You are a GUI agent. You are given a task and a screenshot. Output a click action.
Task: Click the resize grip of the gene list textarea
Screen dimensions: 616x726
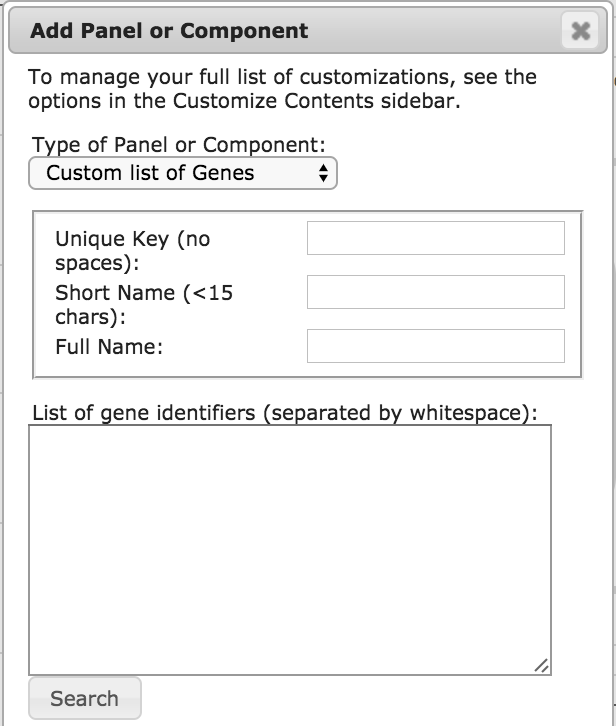click(x=541, y=665)
